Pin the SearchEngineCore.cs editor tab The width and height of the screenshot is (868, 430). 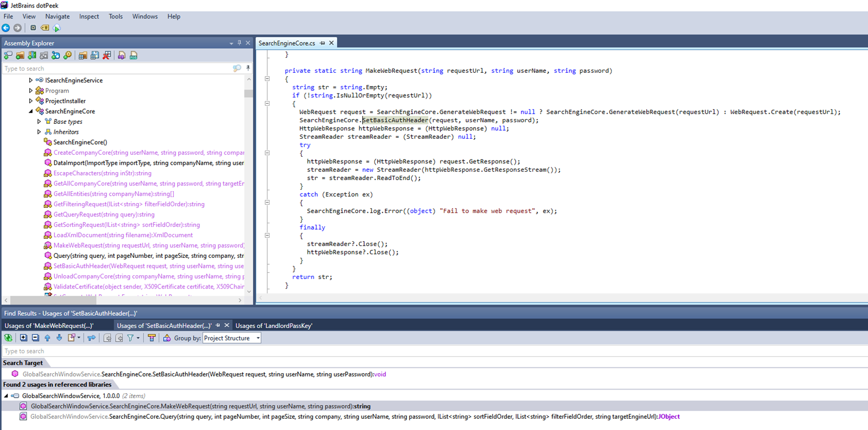tap(322, 43)
